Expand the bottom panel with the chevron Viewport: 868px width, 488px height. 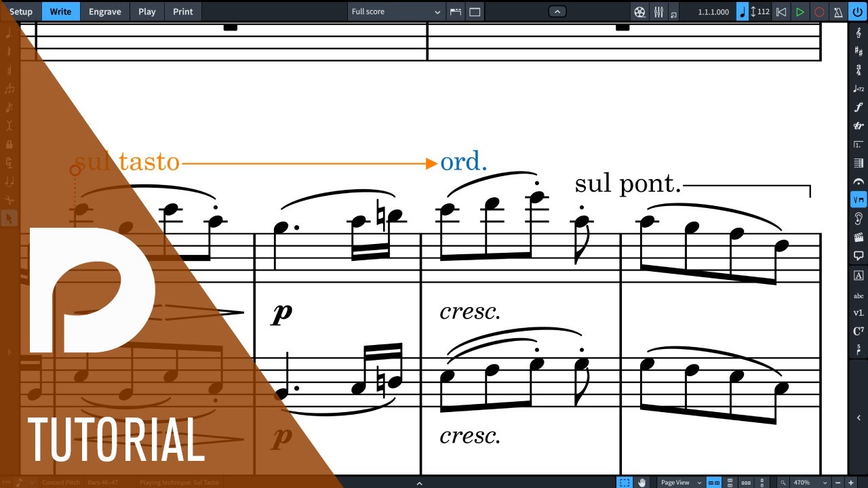pos(419,483)
